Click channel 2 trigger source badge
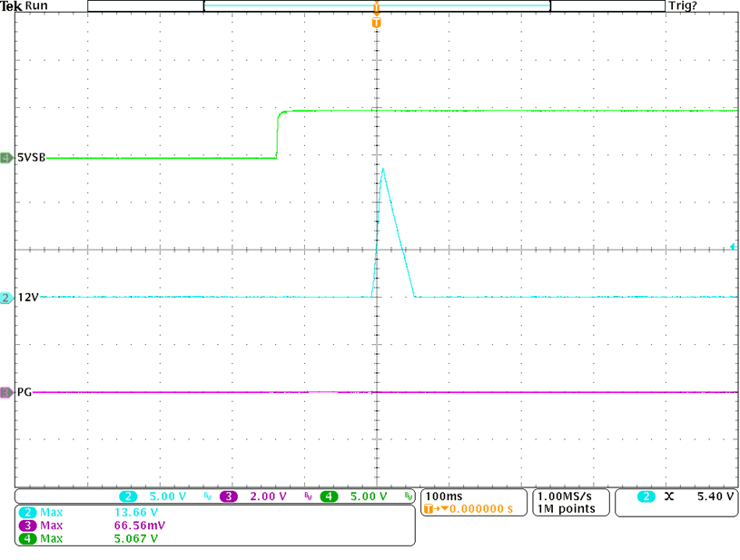Screen dimensions: 740x560 click(x=646, y=496)
